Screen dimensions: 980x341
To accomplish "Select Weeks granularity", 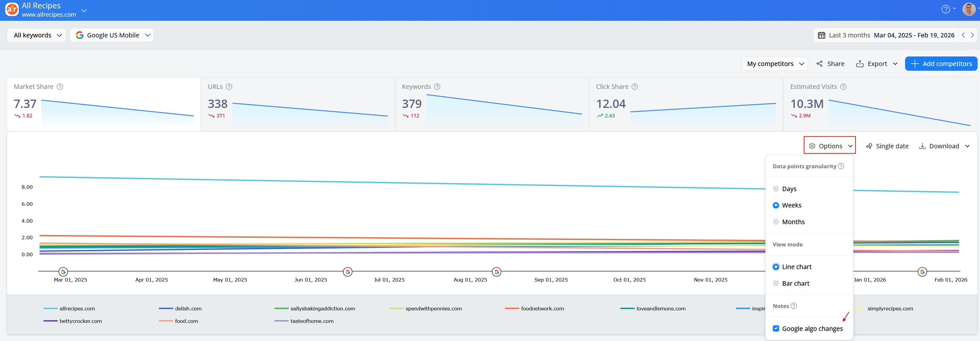I will tap(776, 205).
